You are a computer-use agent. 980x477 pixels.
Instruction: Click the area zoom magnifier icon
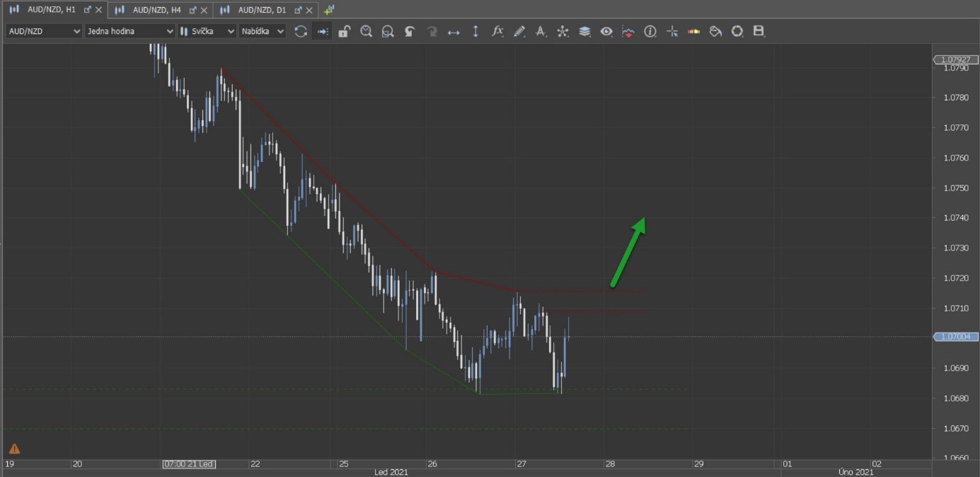[x=388, y=31]
